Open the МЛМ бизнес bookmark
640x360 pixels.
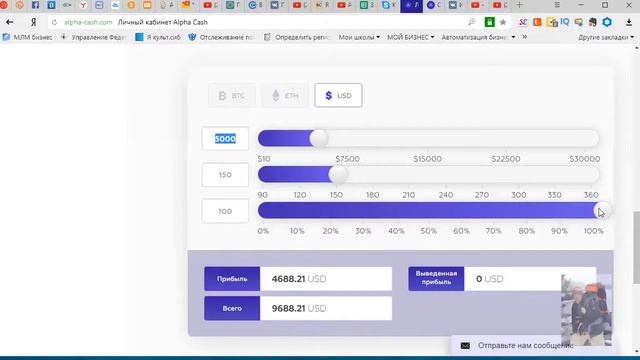[x=27, y=37]
